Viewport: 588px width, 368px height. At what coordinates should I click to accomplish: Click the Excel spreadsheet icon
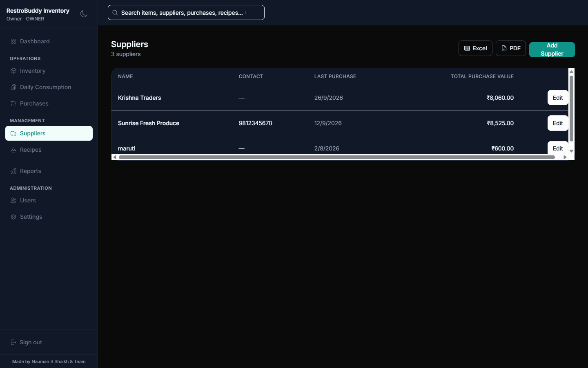pos(467,48)
